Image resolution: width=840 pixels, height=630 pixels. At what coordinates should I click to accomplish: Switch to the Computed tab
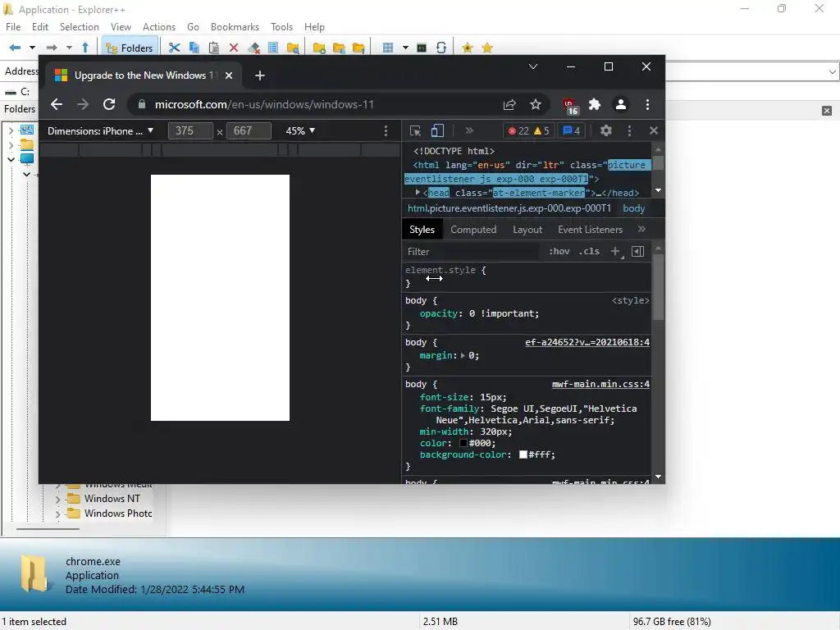(473, 230)
